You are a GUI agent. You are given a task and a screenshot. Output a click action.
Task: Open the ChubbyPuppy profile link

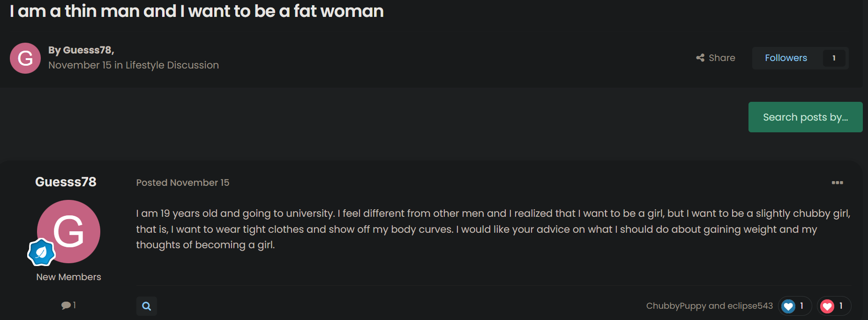tap(676, 306)
